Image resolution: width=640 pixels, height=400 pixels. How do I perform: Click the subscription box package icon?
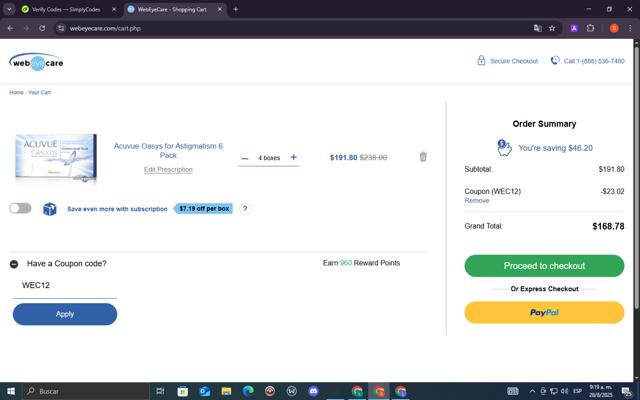tap(50, 209)
